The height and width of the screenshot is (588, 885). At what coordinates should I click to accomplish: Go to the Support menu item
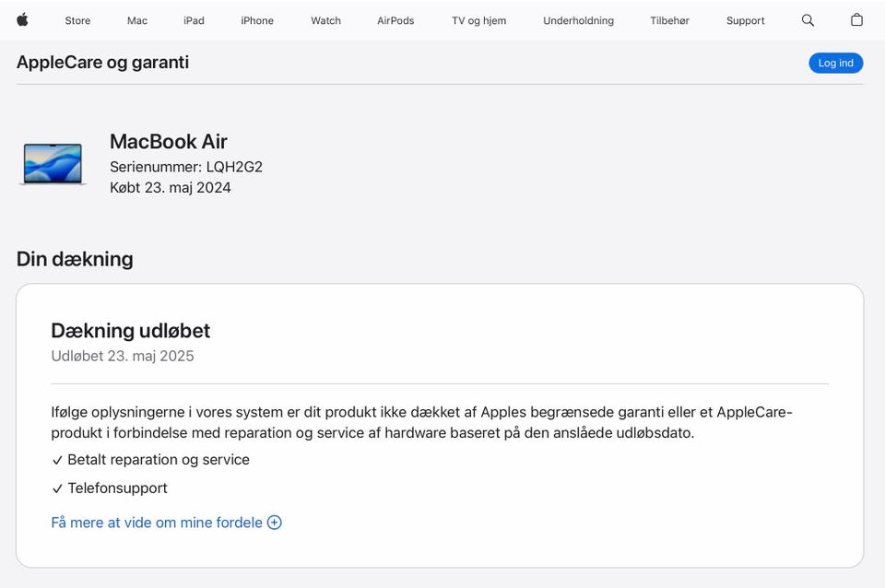point(745,20)
